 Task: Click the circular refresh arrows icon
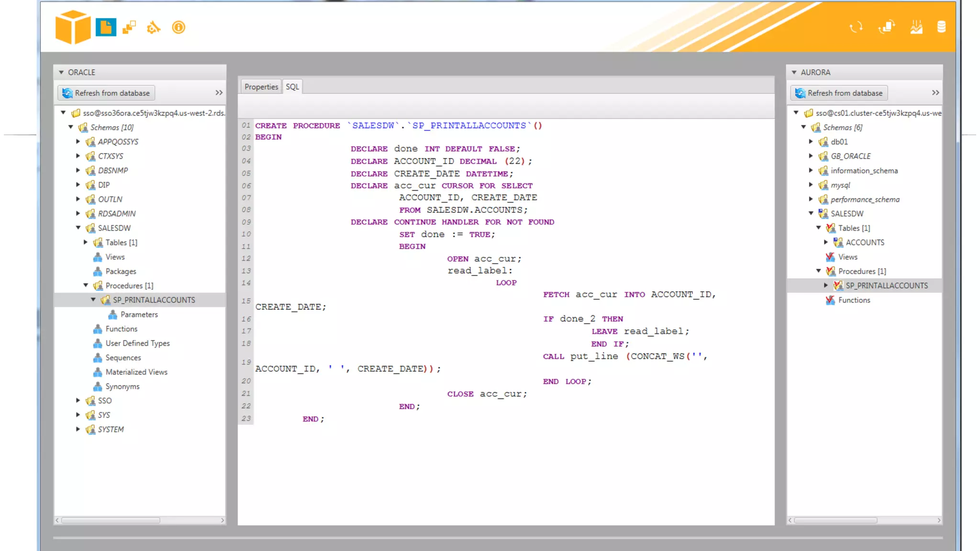[856, 27]
